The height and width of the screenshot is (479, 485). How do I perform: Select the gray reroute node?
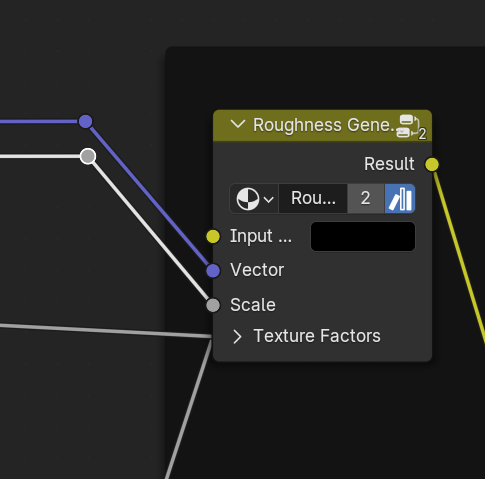[x=88, y=156]
